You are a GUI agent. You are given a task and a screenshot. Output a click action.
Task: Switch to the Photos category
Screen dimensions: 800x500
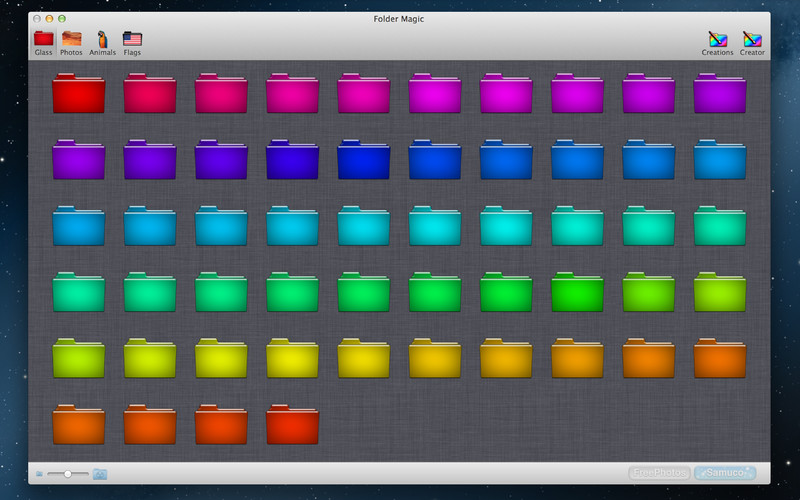click(x=71, y=43)
